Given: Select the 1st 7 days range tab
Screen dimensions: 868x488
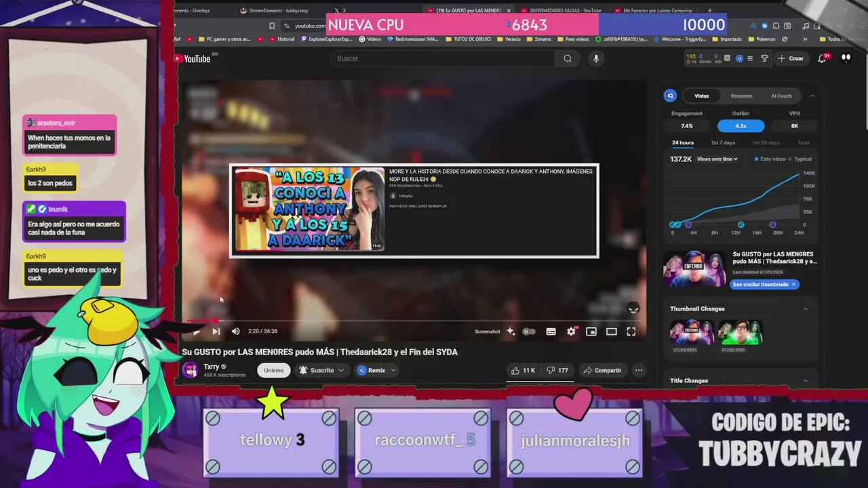Looking at the screenshot, I should [723, 143].
